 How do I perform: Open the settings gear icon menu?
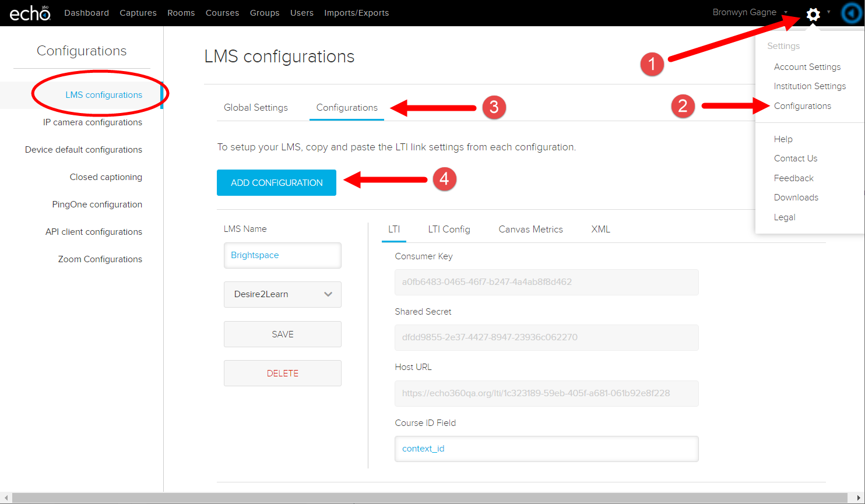[813, 15]
